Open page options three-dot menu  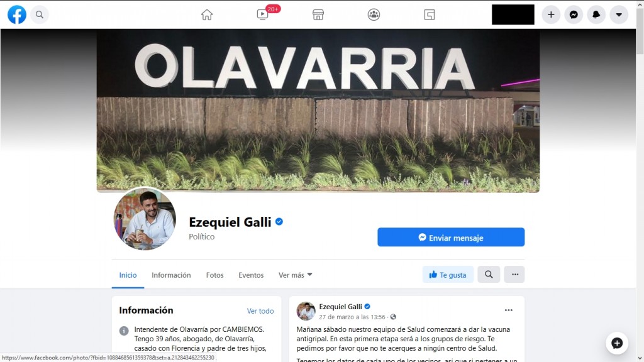tap(514, 274)
